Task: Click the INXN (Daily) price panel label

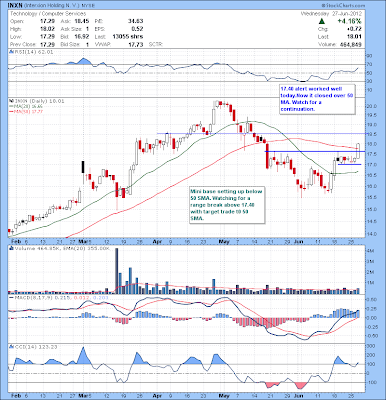Action: (37, 101)
